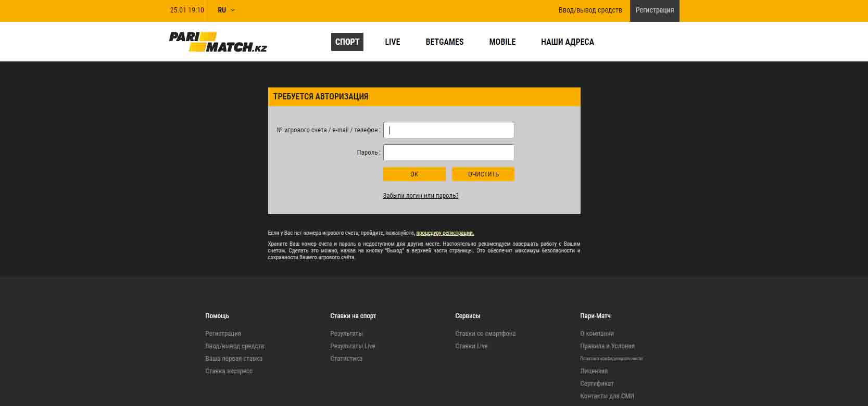
Task: Click the Parimatch.kz logo
Action: [x=218, y=42]
